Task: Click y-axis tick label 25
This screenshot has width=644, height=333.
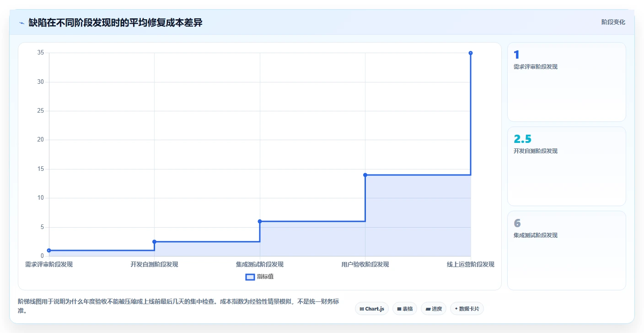Action: pyautogui.click(x=41, y=111)
